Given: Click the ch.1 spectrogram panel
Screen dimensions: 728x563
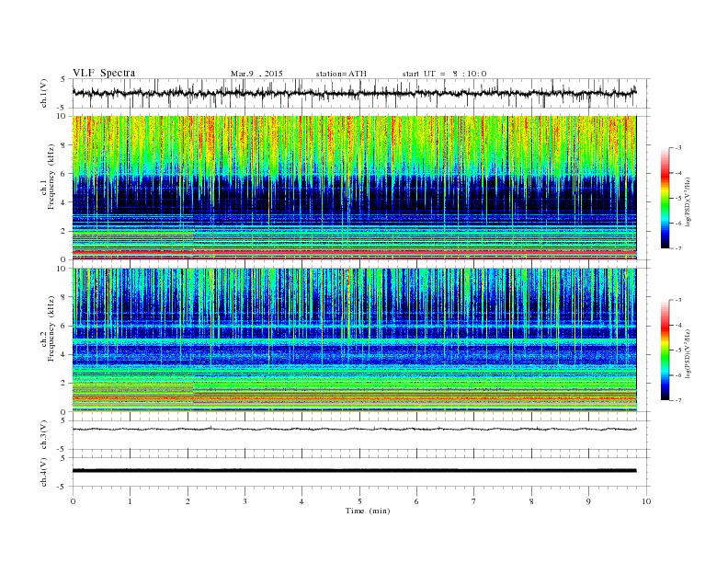Looking at the screenshot, I should pyautogui.click(x=354, y=188).
